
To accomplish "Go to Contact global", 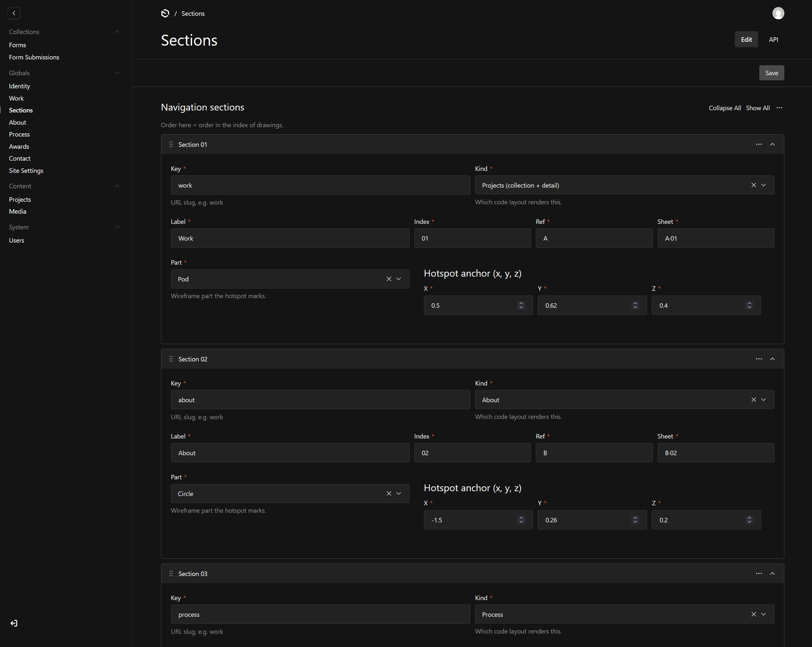I will pos(20,158).
